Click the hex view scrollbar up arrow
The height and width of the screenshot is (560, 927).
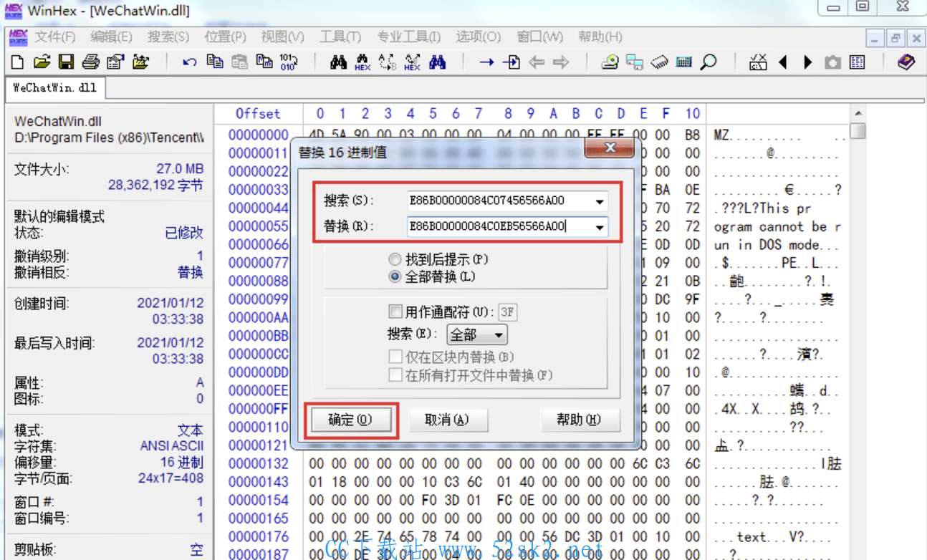pyautogui.click(x=858, y=113)
